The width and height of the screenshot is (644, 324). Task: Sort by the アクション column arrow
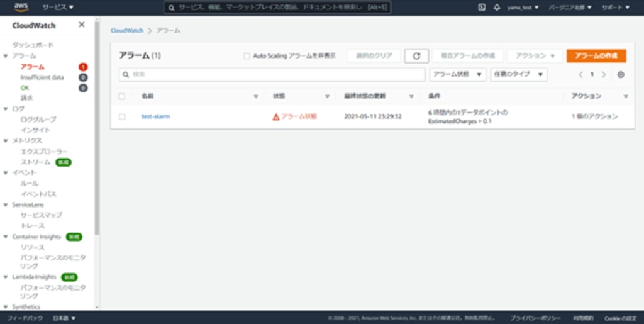(x=626, y=96)
